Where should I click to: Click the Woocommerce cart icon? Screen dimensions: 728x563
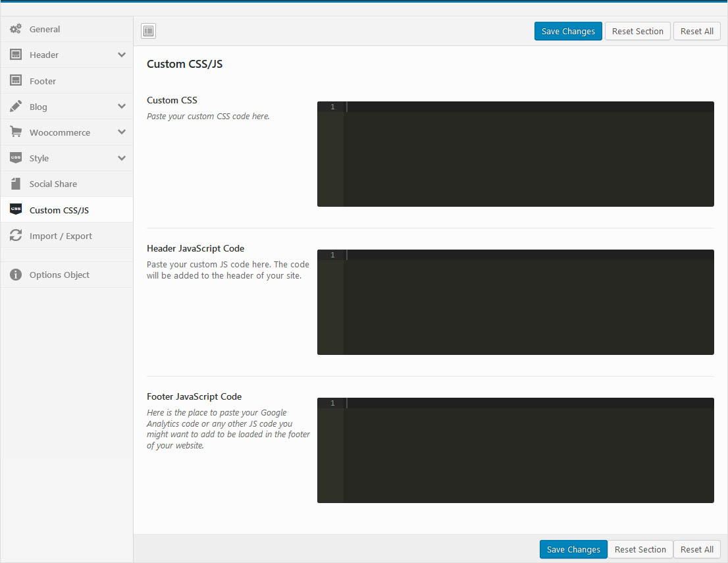coord(16,132)
